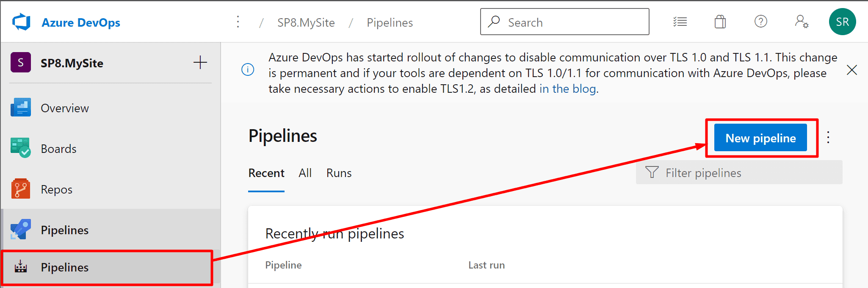Open Boards in the sidebar

pyautogui.click(x=111, y=149)
